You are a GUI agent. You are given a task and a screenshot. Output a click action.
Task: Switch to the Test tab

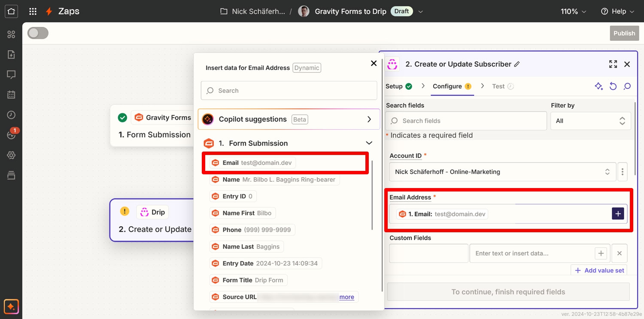click(x=503, y=86)
